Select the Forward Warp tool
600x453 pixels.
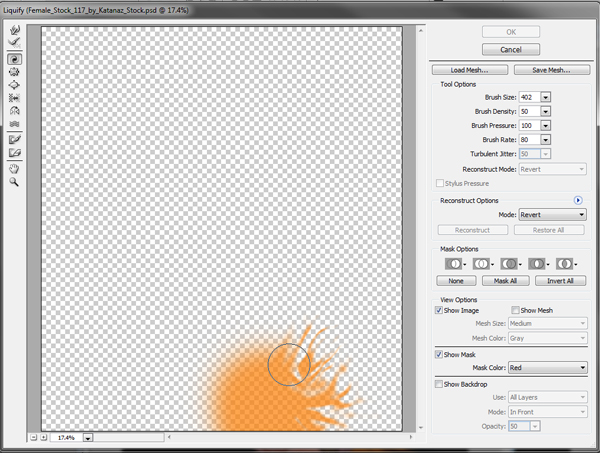(x=15, y=29)
